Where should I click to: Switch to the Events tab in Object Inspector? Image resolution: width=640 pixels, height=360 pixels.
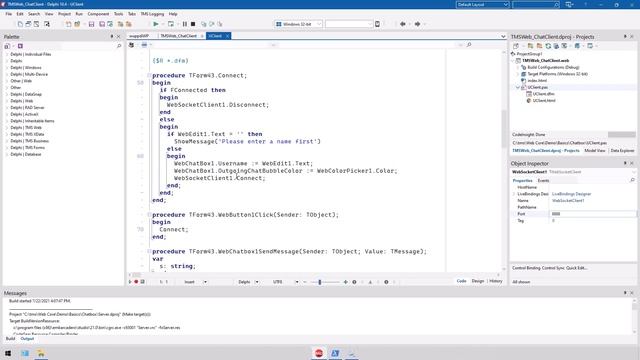click(543, 180)
